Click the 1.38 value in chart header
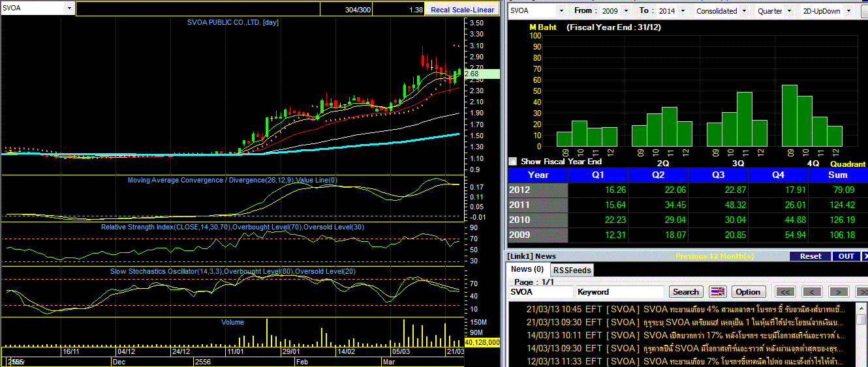 coord(416,10)
